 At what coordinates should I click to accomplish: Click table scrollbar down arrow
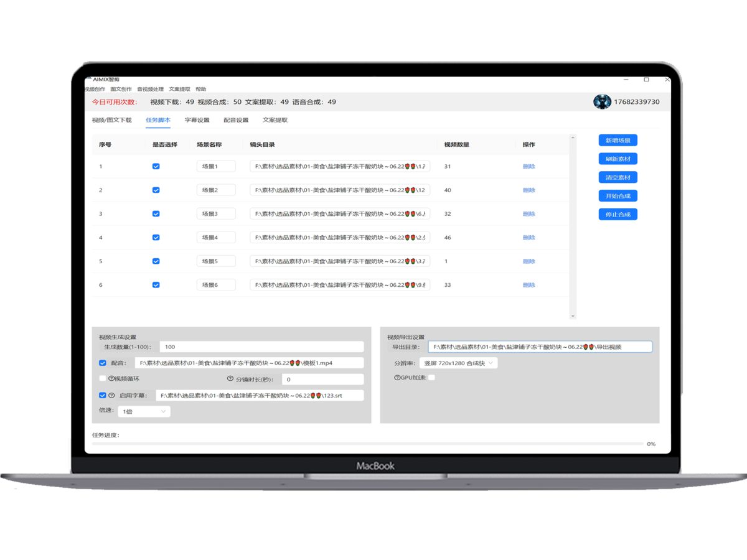pos(573,316)
